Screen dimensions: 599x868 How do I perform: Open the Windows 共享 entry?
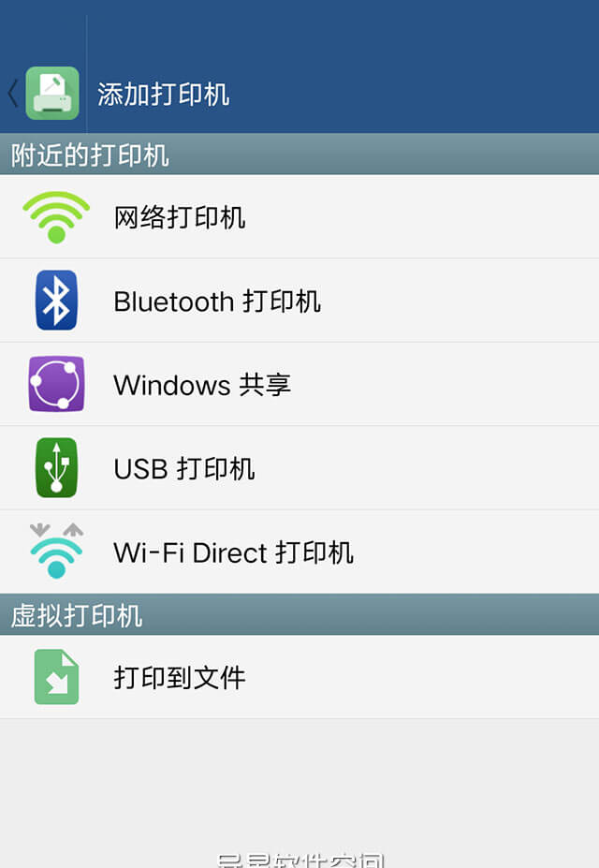(202, 385)
